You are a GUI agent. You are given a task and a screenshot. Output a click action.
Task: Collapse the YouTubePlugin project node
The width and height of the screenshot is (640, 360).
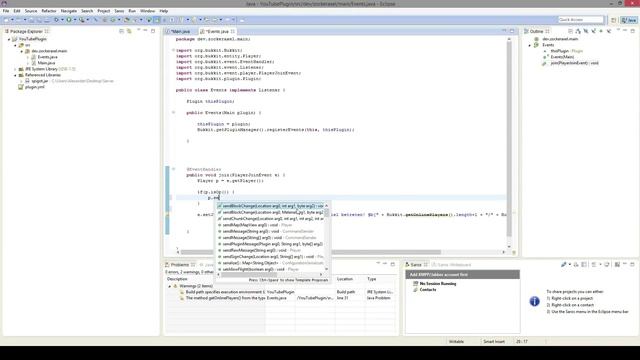[9, 39]
